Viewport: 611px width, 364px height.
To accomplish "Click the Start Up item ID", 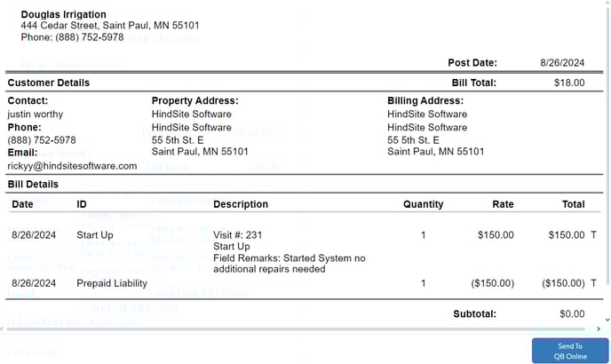I will [95, 235].
